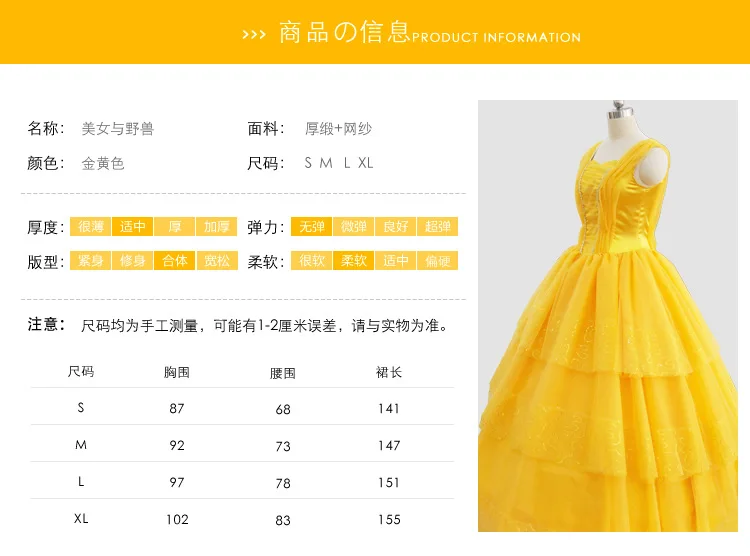The image size is (750, 556).
Task: Click the L size row label
Action: tap(81, 481)
